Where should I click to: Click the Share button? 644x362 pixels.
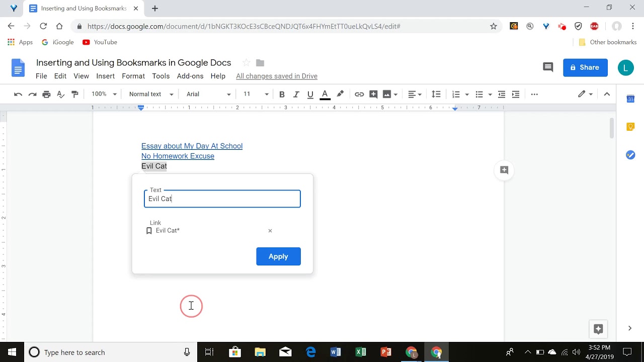(585, 67)
